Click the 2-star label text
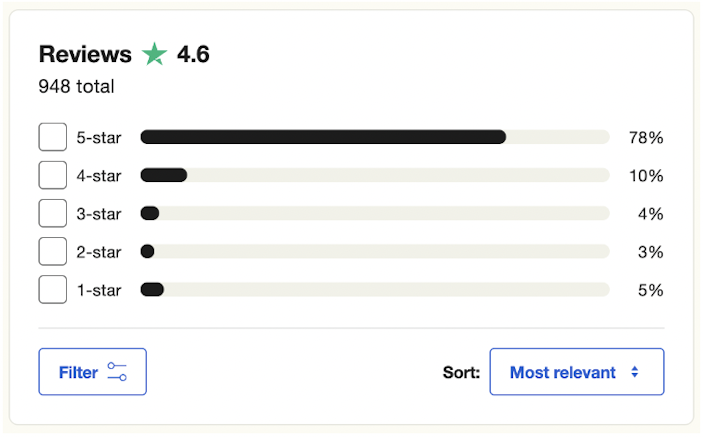Viewport: 703px width, 437px height. pos(99,252)
